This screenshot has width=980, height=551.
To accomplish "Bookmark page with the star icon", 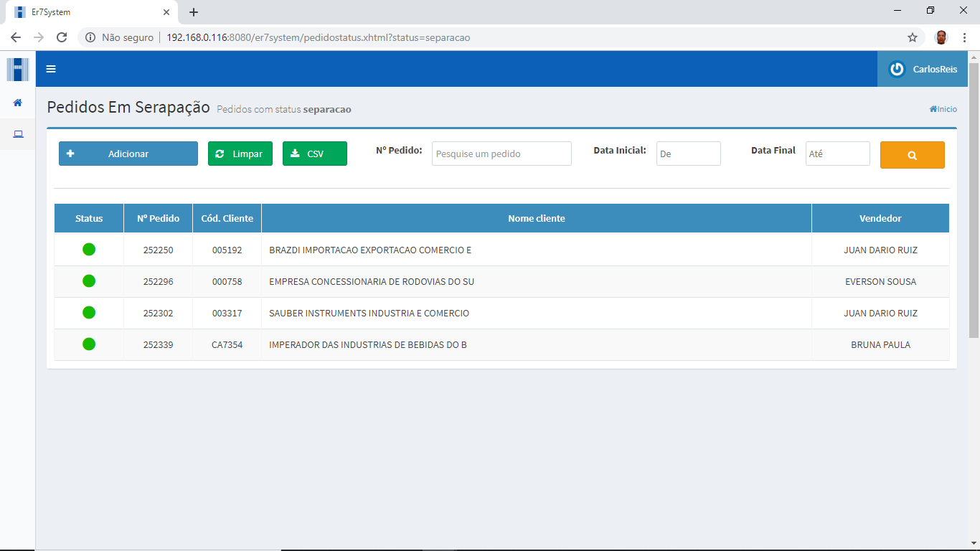I will click(x=913, y=37).
